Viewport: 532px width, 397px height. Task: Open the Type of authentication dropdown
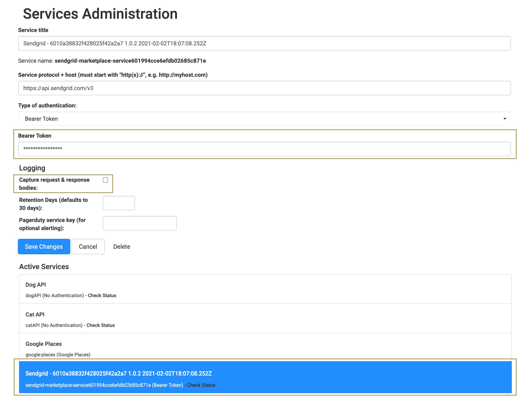(x=264, y=119)
